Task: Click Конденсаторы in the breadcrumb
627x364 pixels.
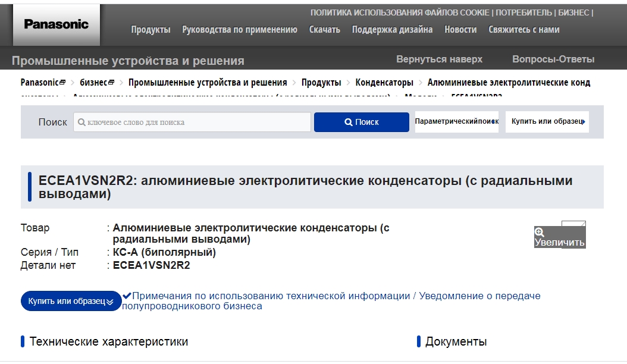Action: tap(384, 83)
